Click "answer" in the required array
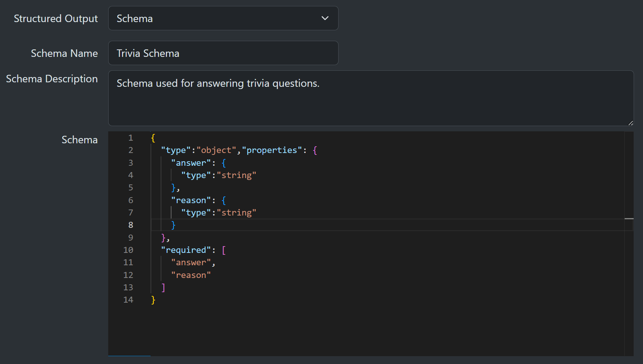 pos(191,263)
